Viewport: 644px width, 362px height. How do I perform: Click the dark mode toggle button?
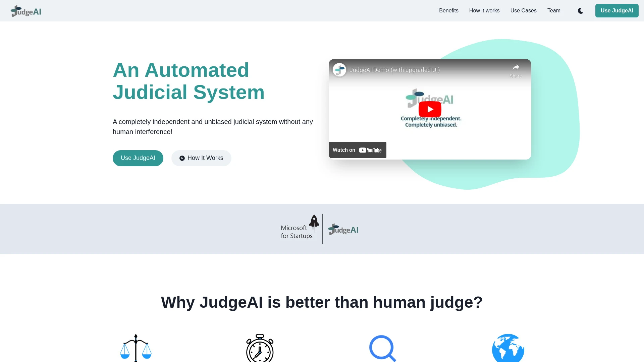coord(581,11)
